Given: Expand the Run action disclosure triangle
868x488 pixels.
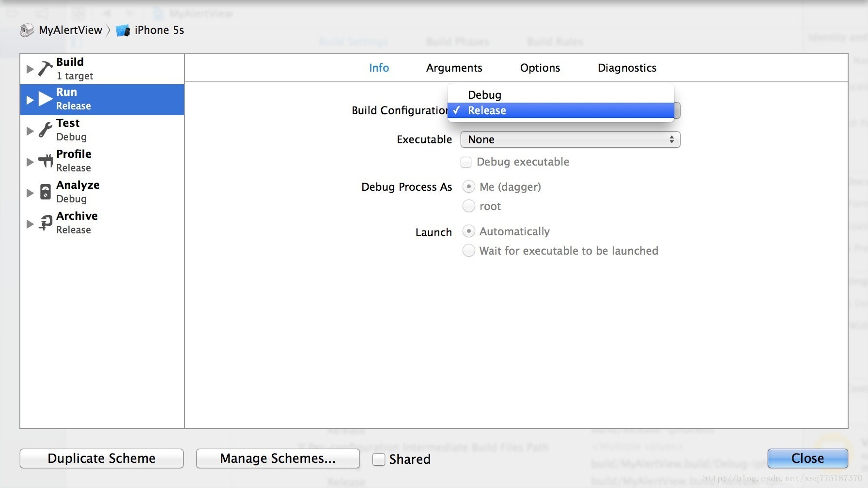Looking at the screenshot, I should (30, 100).
